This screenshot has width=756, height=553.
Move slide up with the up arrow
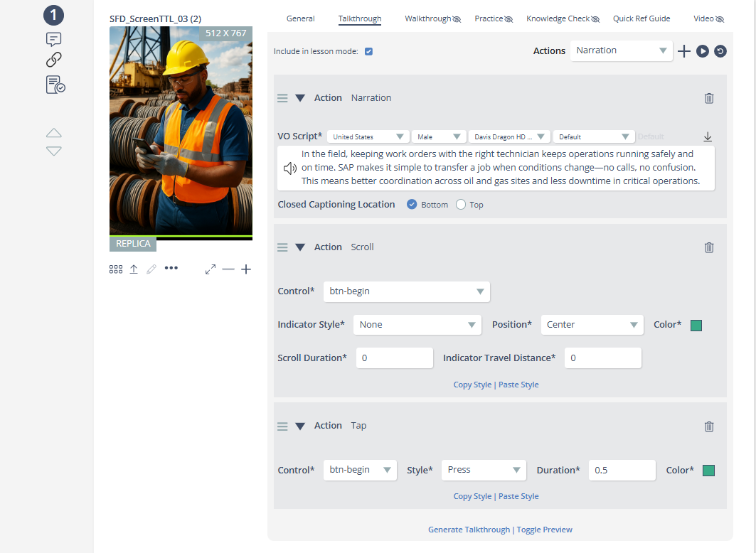point(53,133)
